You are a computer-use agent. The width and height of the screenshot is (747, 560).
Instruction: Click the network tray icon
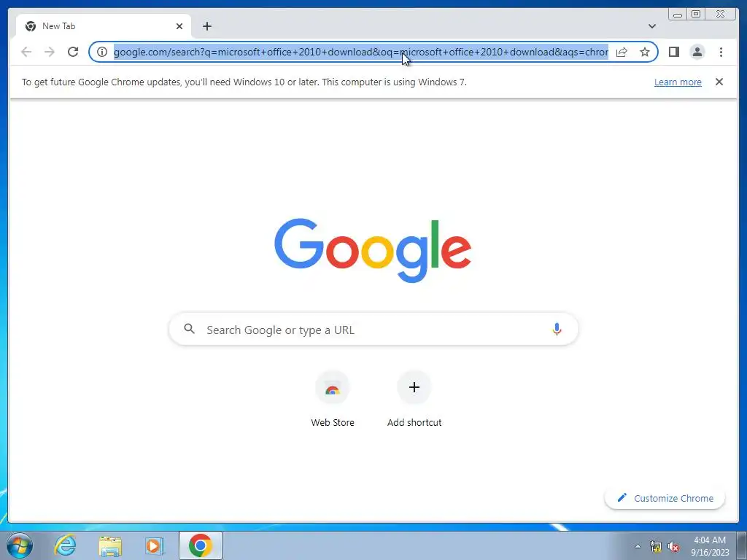pos(656,547)
